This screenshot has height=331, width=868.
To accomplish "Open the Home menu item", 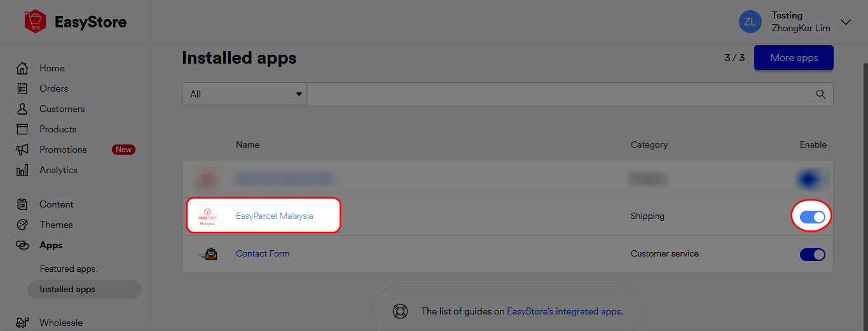I will click(52, 68).
